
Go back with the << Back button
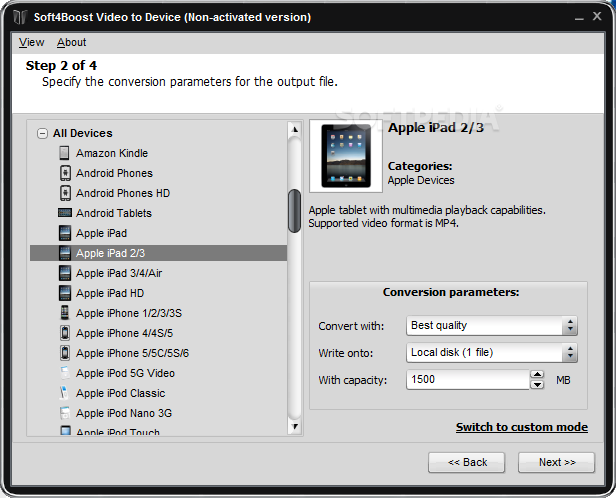coord(466,462)
